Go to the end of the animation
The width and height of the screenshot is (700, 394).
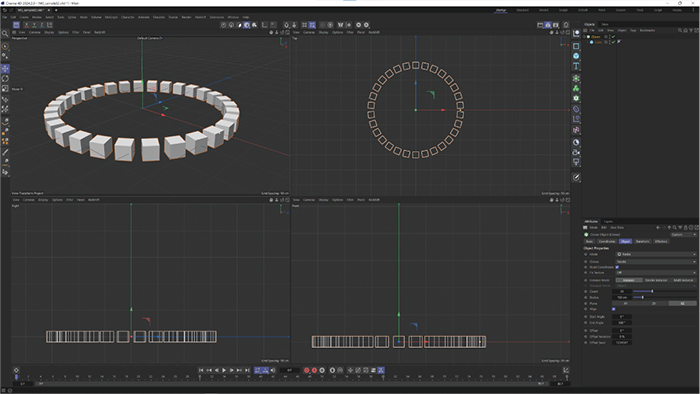point(247,370)
